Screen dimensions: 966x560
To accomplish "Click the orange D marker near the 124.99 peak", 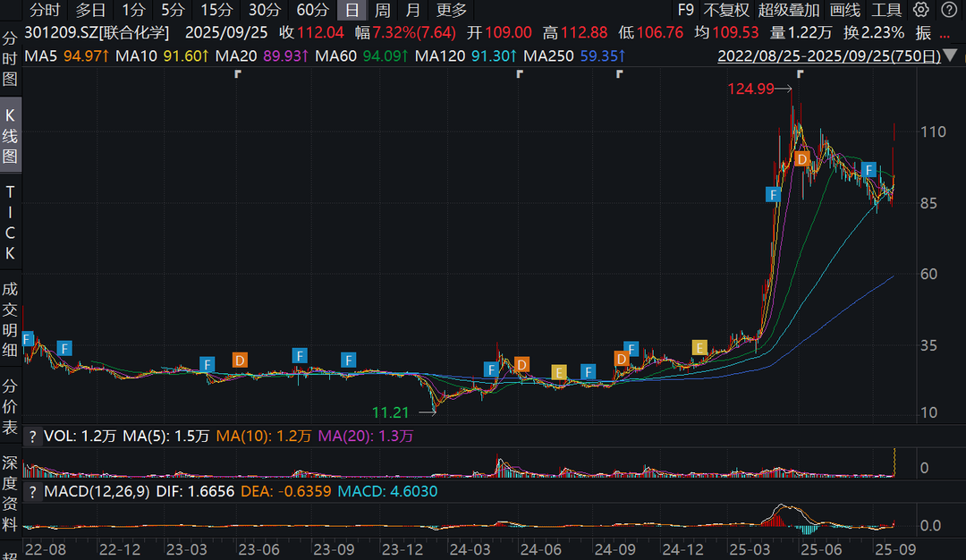I will coord(802,158).
